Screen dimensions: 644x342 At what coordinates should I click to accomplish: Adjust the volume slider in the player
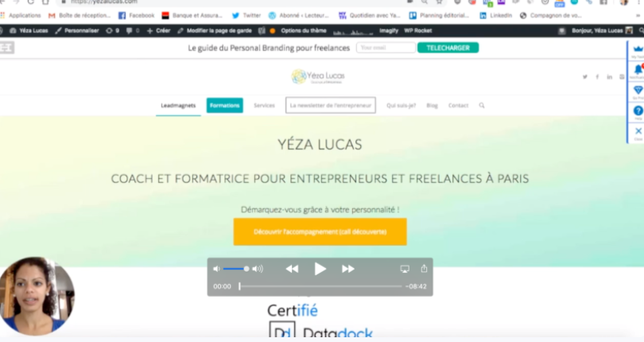(x=236, y=269)
